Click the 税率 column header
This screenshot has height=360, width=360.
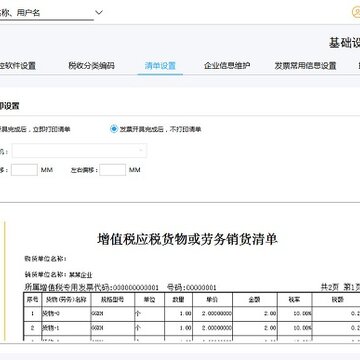click(x=295, y=300)
